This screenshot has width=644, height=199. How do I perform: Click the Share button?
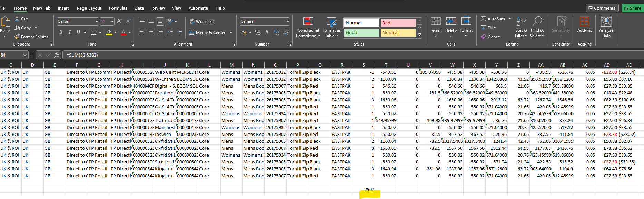[633, 8]
